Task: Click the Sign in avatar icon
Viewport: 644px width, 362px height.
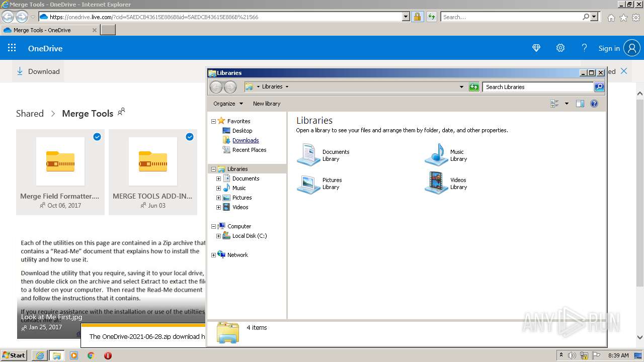Action: click(632, 48)
